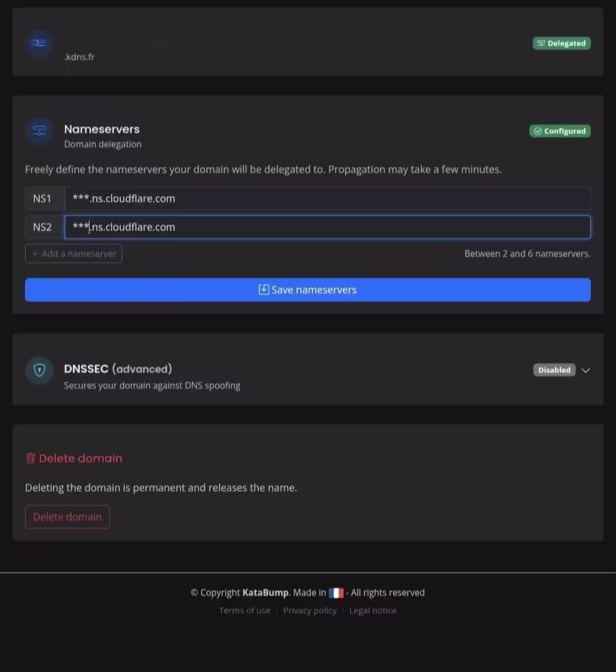
Task: Open the Legal notice link
Action: (x=372, y=611)
